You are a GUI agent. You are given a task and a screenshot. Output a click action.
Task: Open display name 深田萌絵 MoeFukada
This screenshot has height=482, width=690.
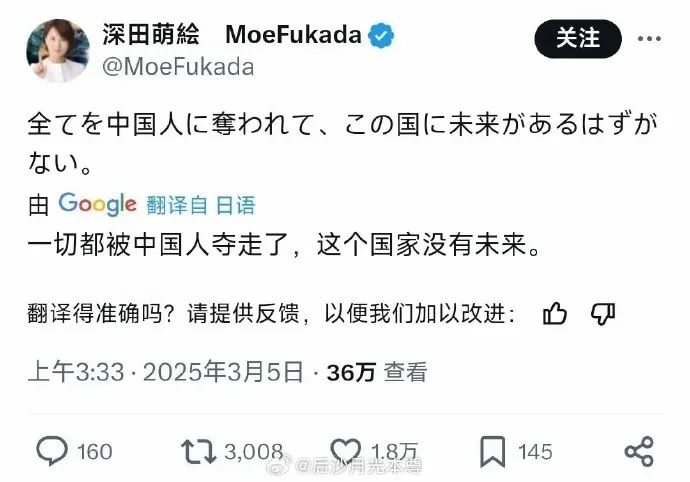(x=231, y=34)
